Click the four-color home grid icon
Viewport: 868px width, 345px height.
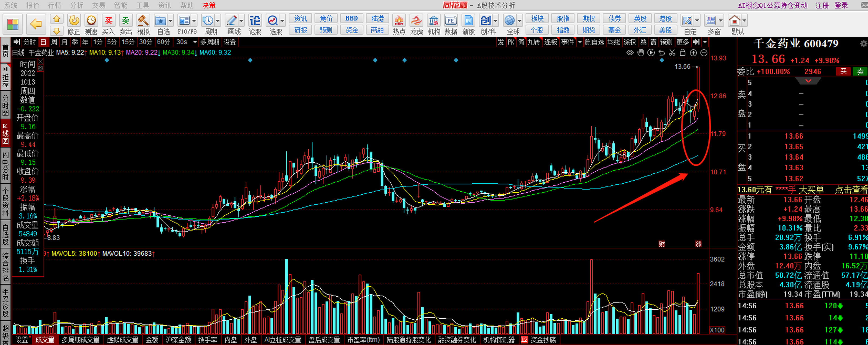point(13,24)
